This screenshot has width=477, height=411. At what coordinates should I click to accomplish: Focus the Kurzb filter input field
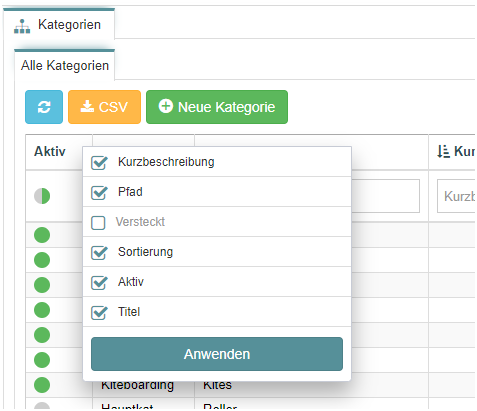[456, 196]
